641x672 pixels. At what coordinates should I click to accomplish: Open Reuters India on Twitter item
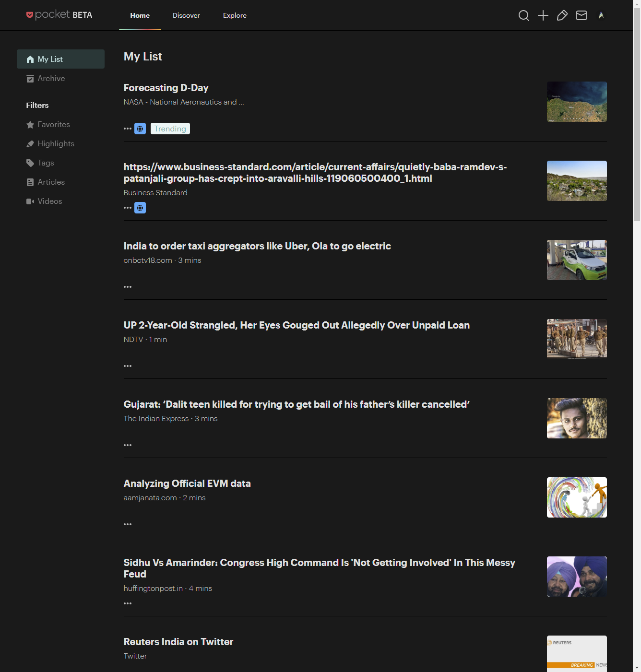coord(178,642)
